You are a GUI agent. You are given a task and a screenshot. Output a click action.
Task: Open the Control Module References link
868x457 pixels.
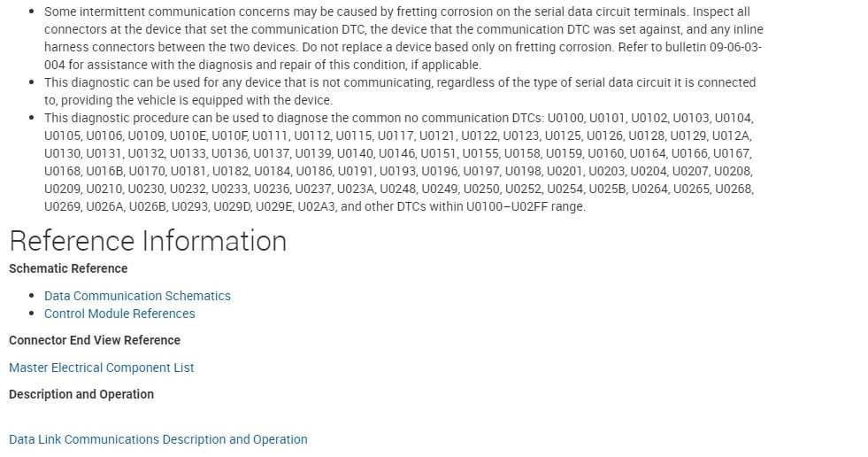[x=119, y=314]
